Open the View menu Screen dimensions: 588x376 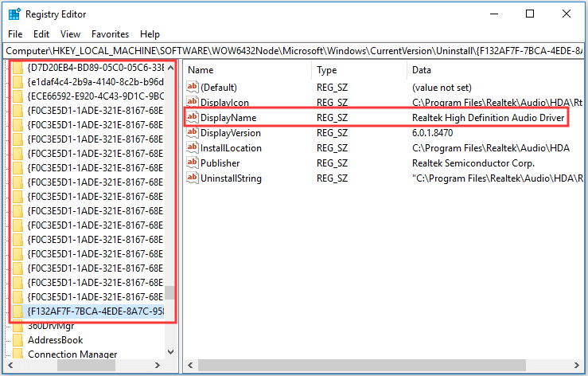pos(70,34)
